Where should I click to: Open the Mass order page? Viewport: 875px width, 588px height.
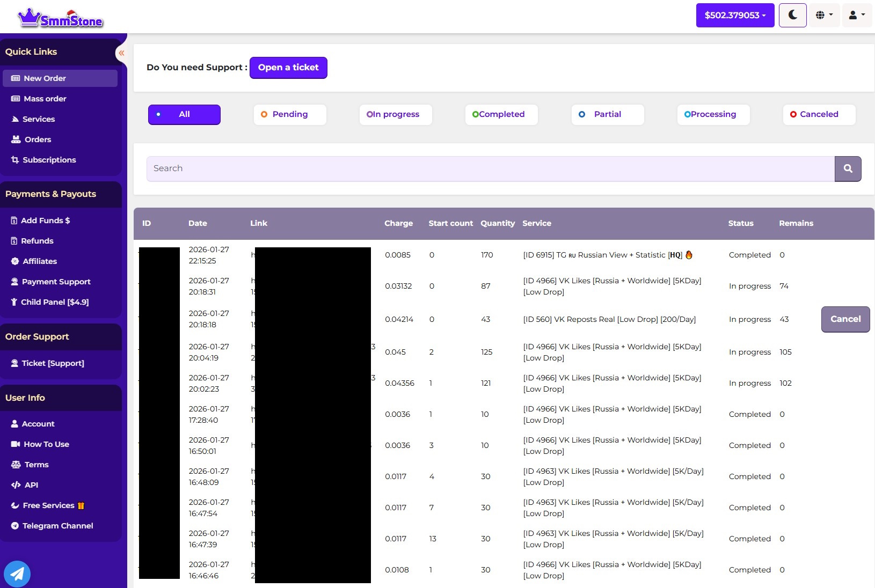tap(45, 99)
